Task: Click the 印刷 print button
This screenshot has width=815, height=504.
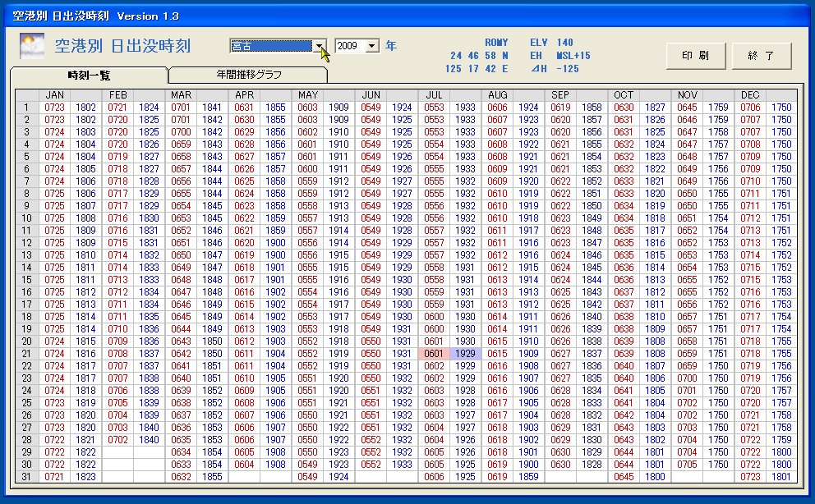Action: (695, 56)
